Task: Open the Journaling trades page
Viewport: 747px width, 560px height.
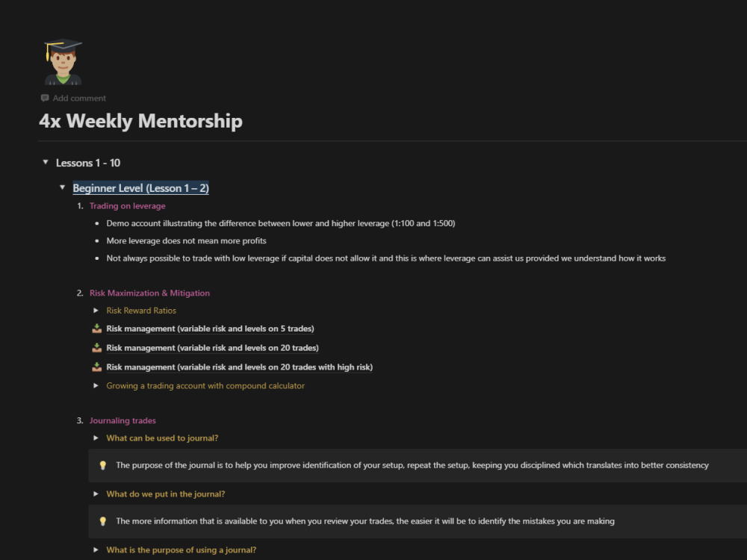Action: 123,420
